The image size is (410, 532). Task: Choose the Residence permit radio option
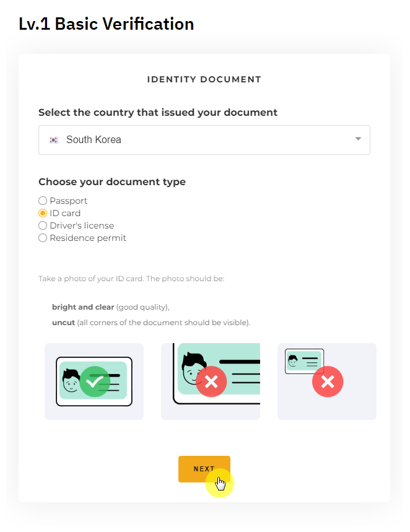coord(43,238)
